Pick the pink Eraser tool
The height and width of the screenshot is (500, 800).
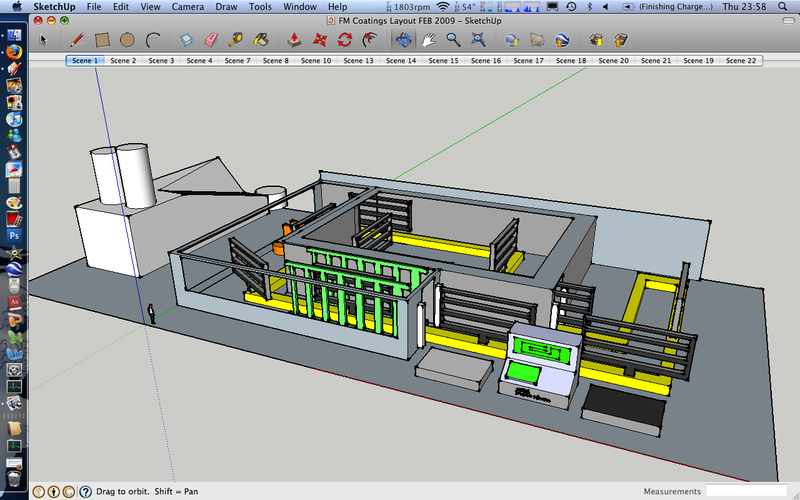(x=211, y=40)
